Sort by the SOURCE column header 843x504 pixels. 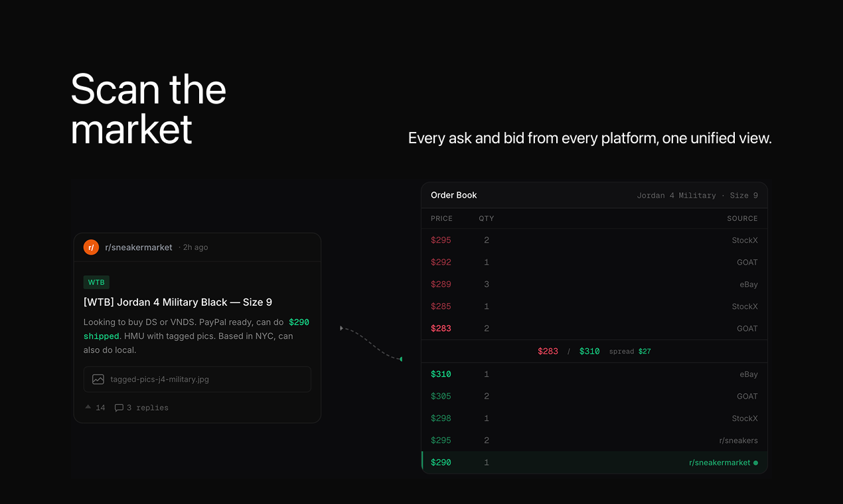[x=742, y=218]
